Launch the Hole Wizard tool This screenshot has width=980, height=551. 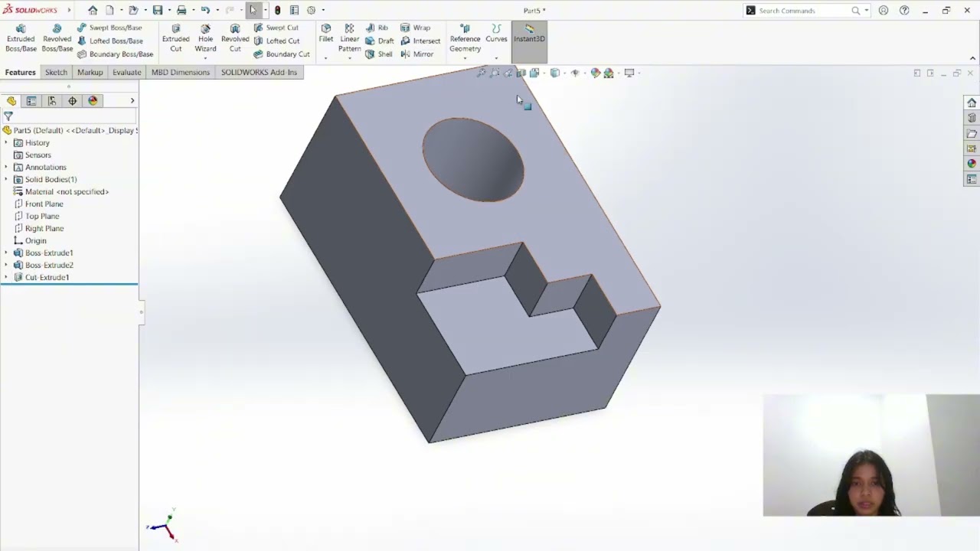point(205,38)
